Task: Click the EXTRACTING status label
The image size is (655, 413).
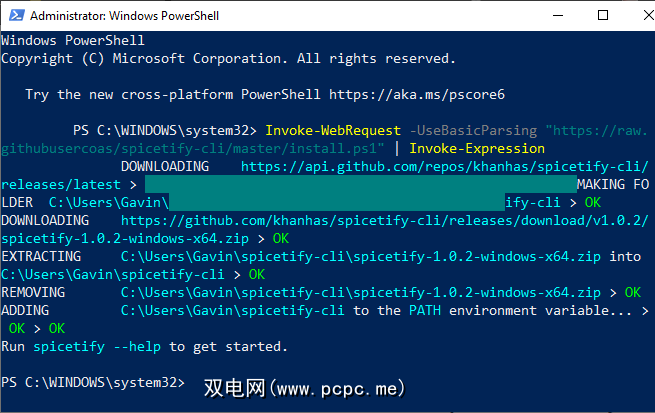Action: point(41,257)
